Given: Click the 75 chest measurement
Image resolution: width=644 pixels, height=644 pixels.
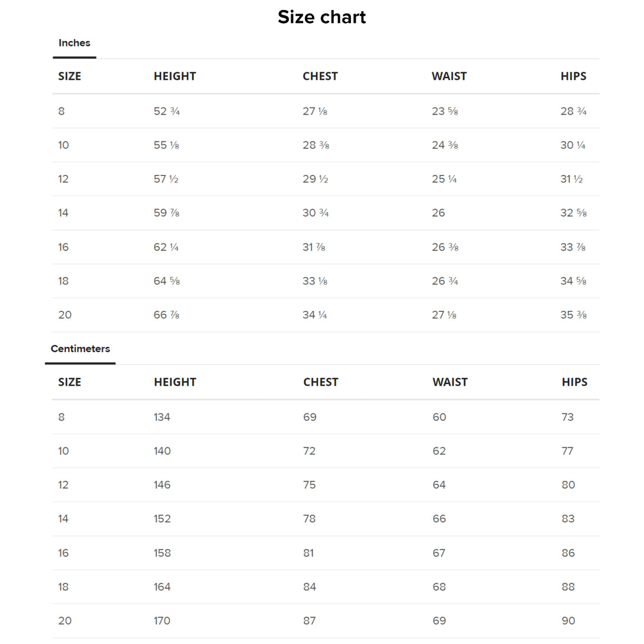Looking at the screenshot, I should 310,485.
